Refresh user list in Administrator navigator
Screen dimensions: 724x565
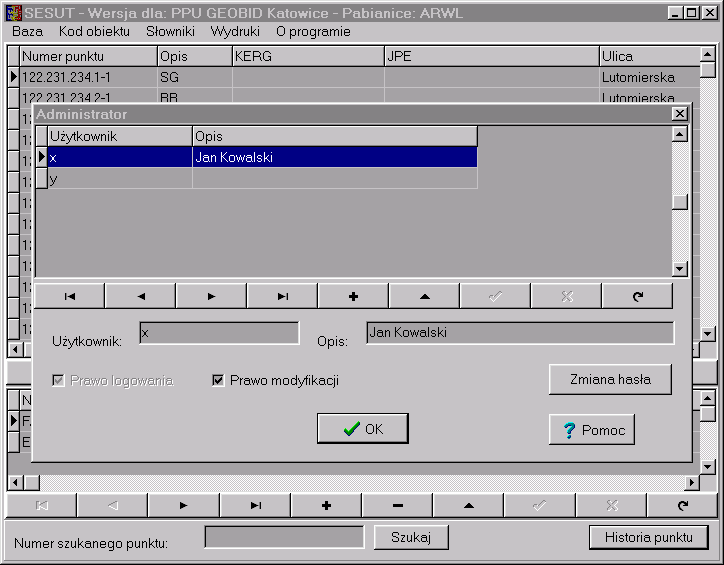[638, 296]
